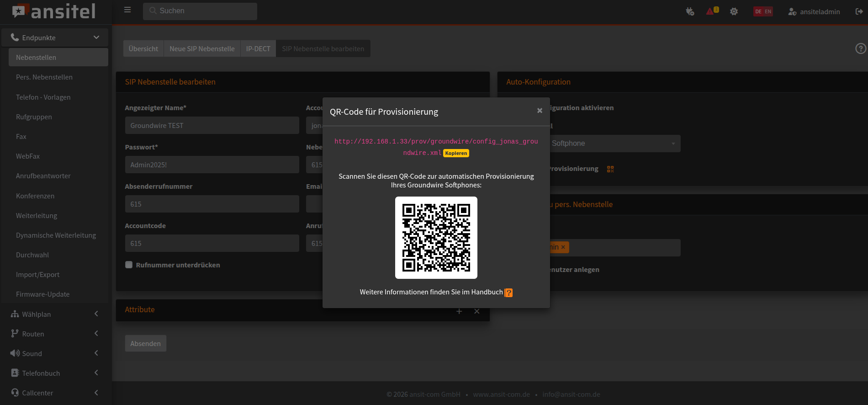Image resolution: width=868 pixels, height=405 pixels.
Task: Open the Neue SIP Nebenstelle tab
Action: pyautogui.click(x=202, y=48)
